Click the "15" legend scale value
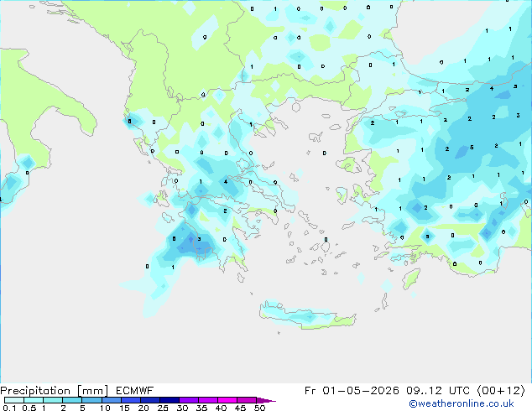This screenshot has height=411, width=532. [124, 408]
